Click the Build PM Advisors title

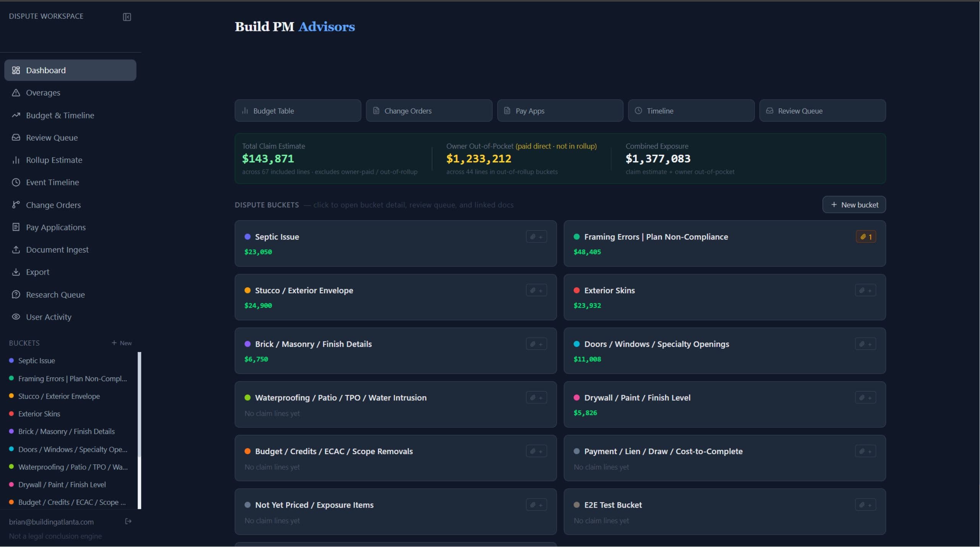tap(295, 26)
